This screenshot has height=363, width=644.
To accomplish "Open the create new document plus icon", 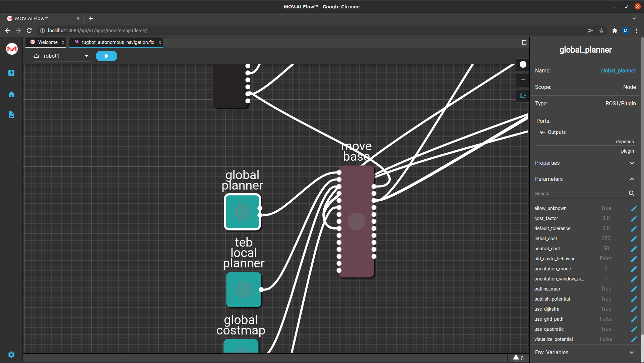I will [11, 73].
